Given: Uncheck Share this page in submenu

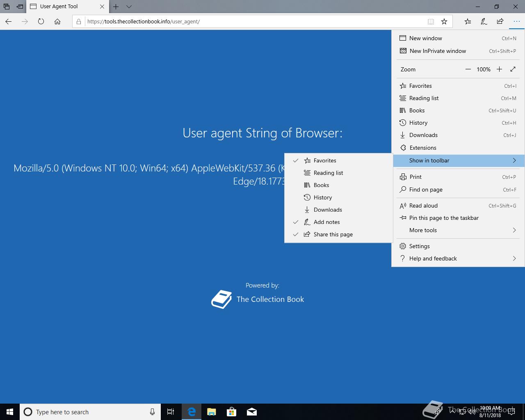Looking at the screenshot, I should coord(338,234).
